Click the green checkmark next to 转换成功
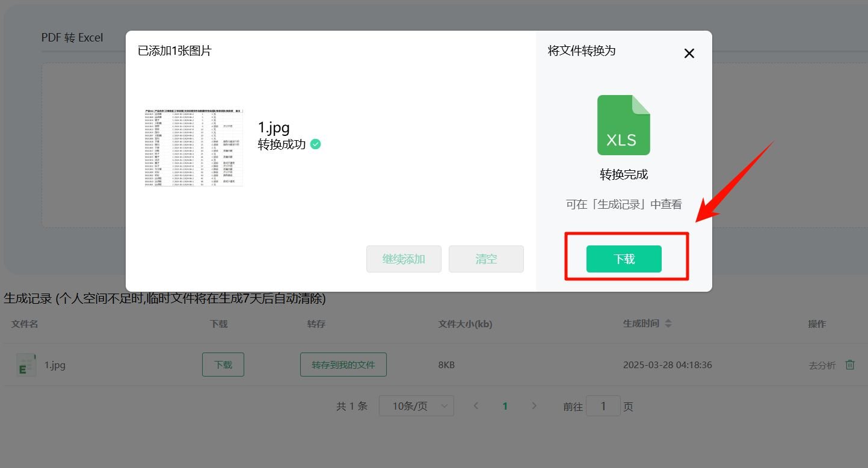This screenshot has height=468, width=868. [316, 144]
